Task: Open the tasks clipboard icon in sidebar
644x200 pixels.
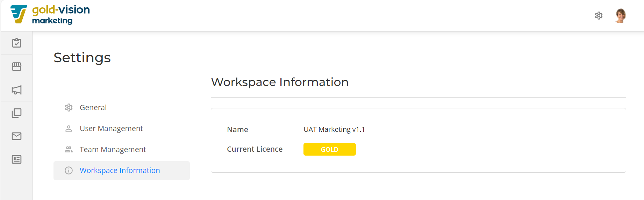Action: tap(16, 43)
